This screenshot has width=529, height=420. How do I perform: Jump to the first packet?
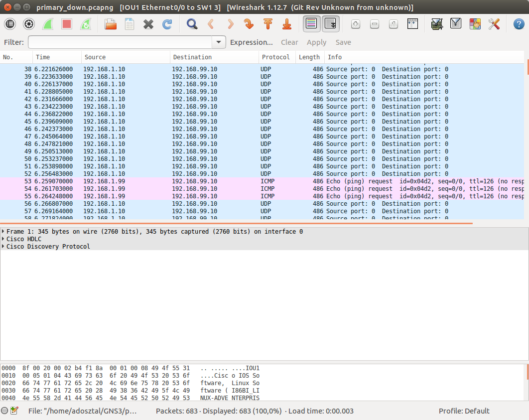point(267,24)
